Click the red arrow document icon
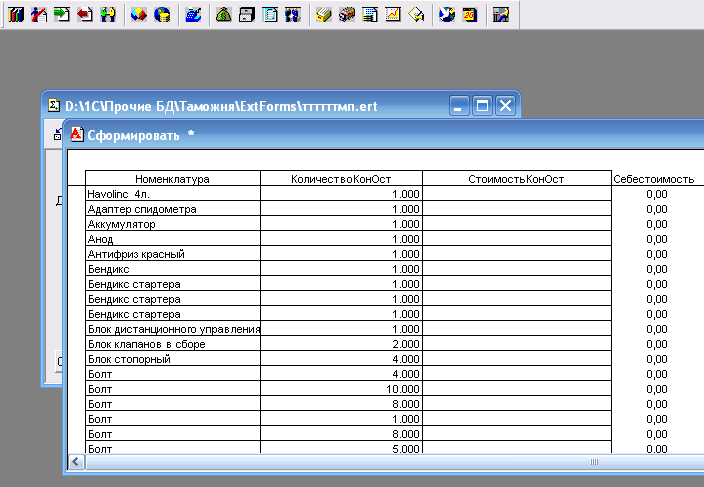Screen dimensions: 704x487 coord(85,15)
